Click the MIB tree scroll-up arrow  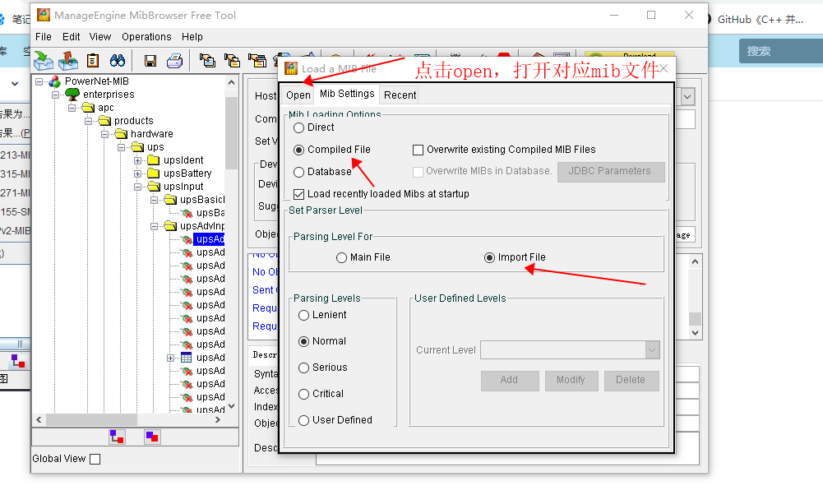pyautogui.click(x=232, y=82)
